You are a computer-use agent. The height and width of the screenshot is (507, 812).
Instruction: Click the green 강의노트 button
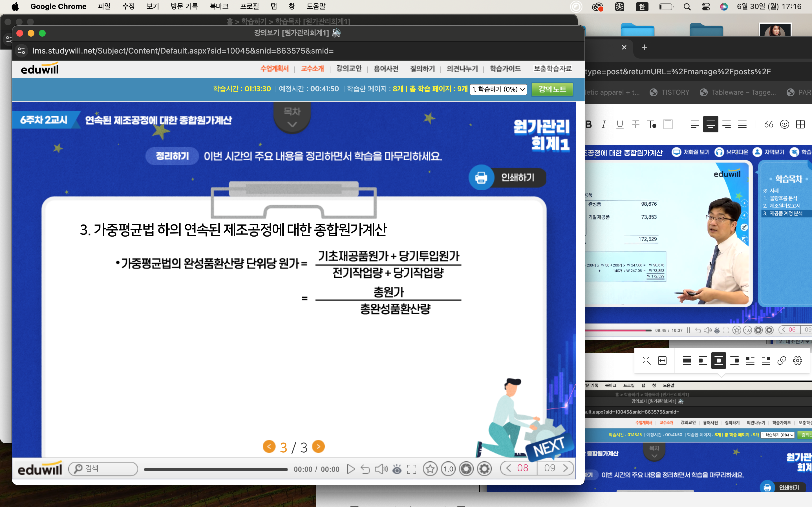click(x=552, y=89)
